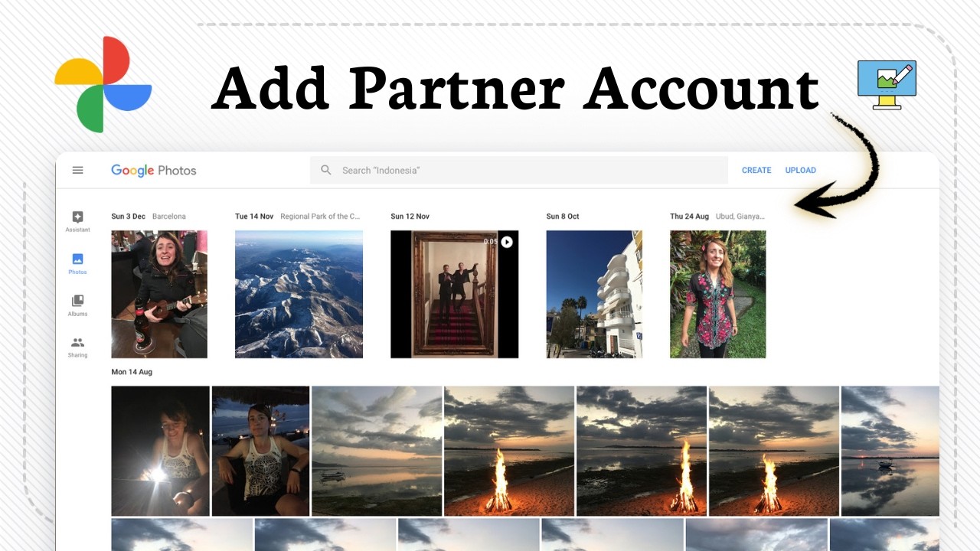Open the sunset lake boat photo
Viewport: 980px width, 551px height.
[377, 451]
